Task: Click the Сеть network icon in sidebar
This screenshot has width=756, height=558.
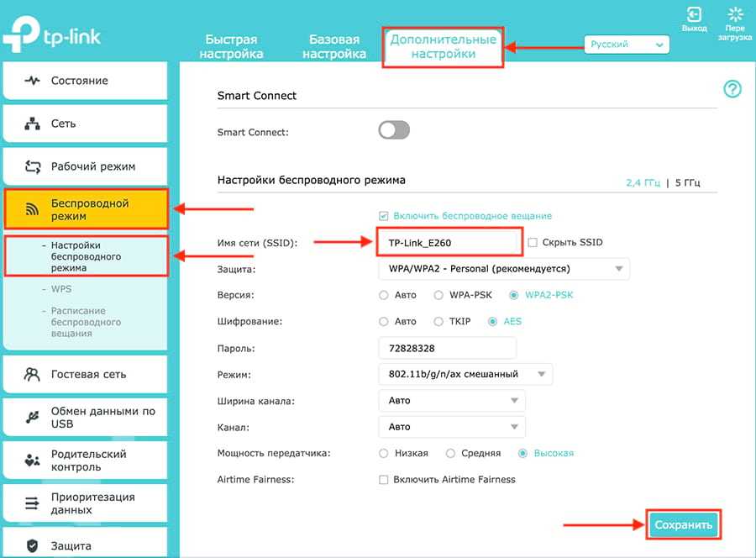Action: pyautogui.click(x=33, y=124)
